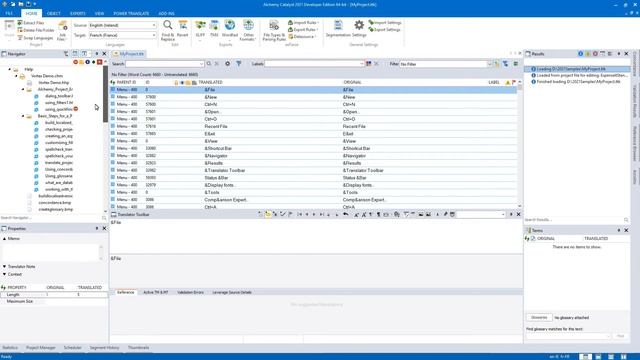This screenshot has height=360, width=640.
Task: Switch to Active TM & MT tab
Action: (156, 292)
